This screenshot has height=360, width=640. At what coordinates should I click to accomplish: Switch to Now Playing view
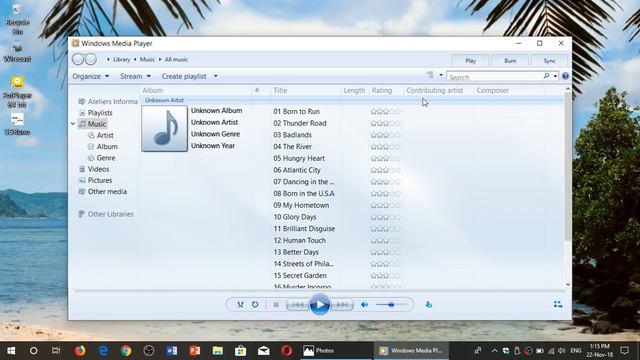558,304
